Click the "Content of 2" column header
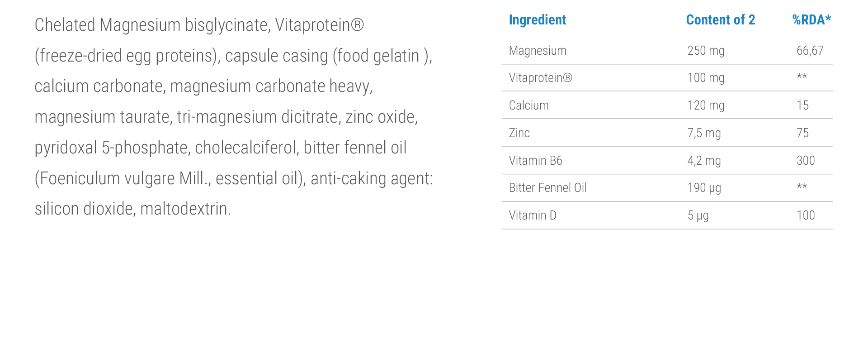Screen dimensions: 868x344 (720, 20)
